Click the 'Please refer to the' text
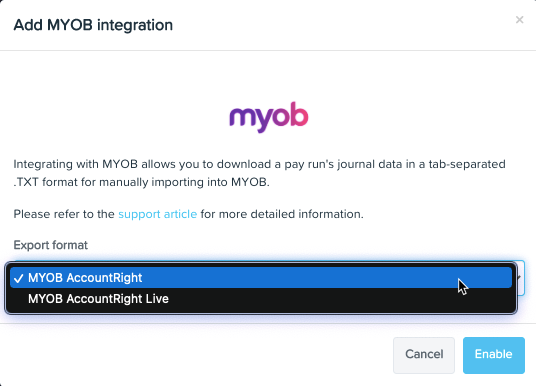 64,214
